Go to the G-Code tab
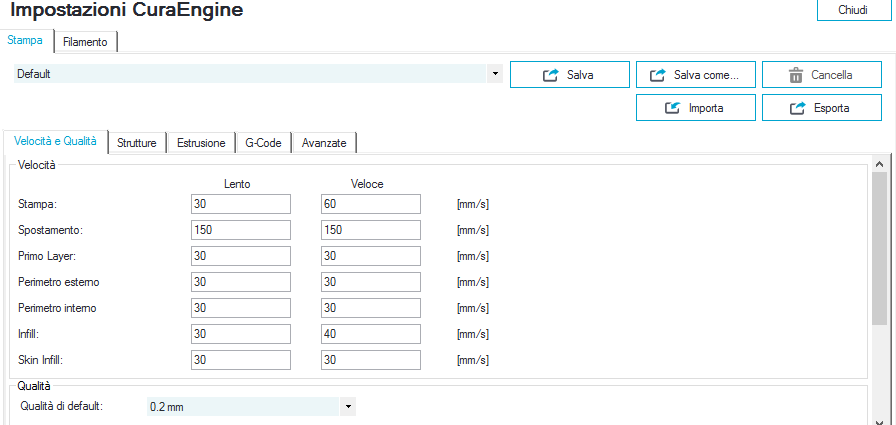 264,143
